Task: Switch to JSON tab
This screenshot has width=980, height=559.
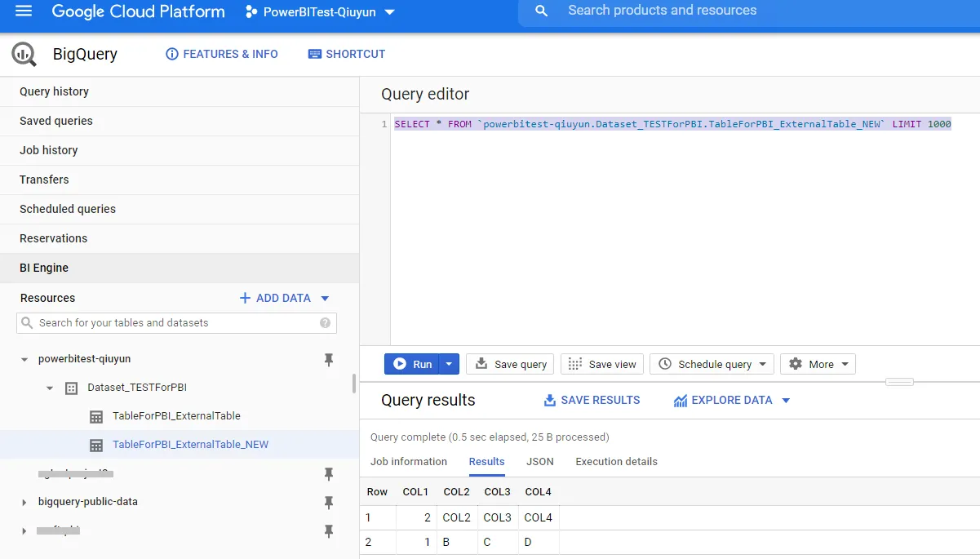Action: coord(540,462)
